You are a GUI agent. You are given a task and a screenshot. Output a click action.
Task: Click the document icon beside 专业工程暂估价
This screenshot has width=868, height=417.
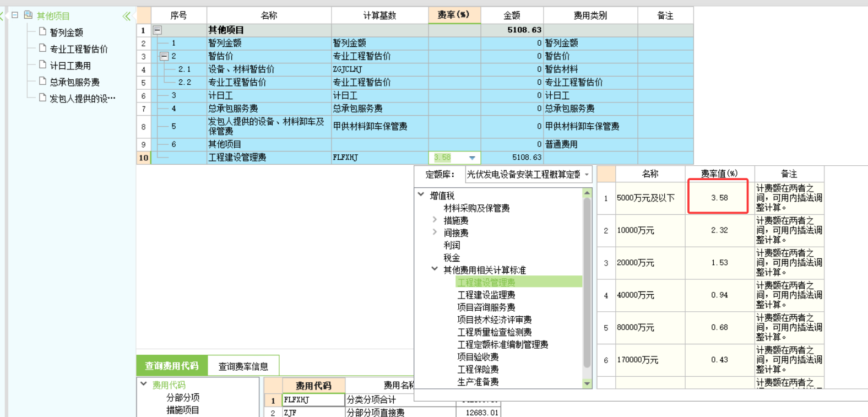pyautogui.click(x=42, y=48)
